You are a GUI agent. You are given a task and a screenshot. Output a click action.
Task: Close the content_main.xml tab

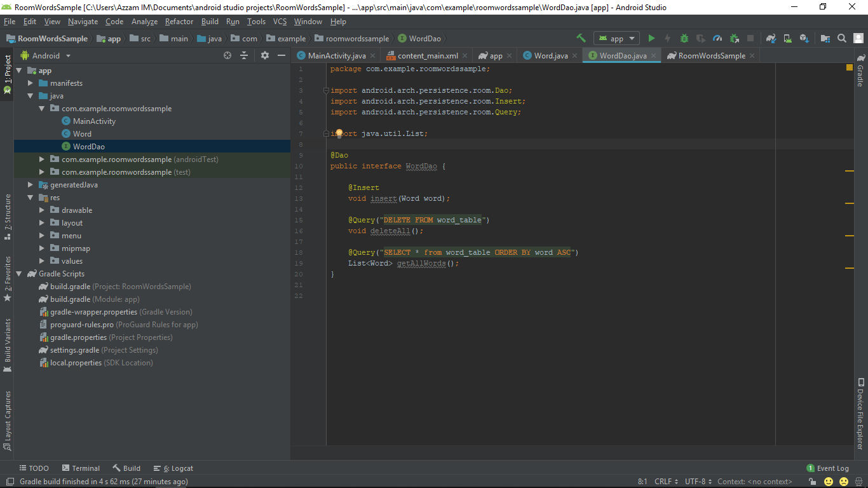click(x=465, y=55)
